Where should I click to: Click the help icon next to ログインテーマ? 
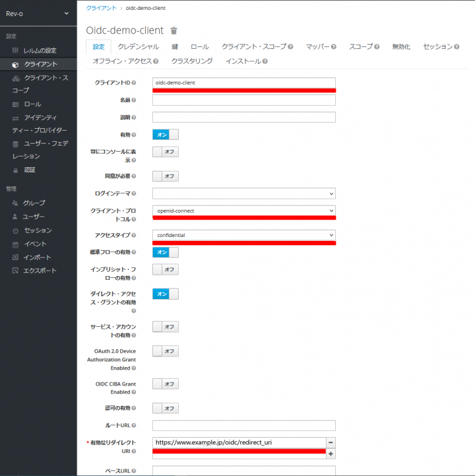tap(134, 194)
